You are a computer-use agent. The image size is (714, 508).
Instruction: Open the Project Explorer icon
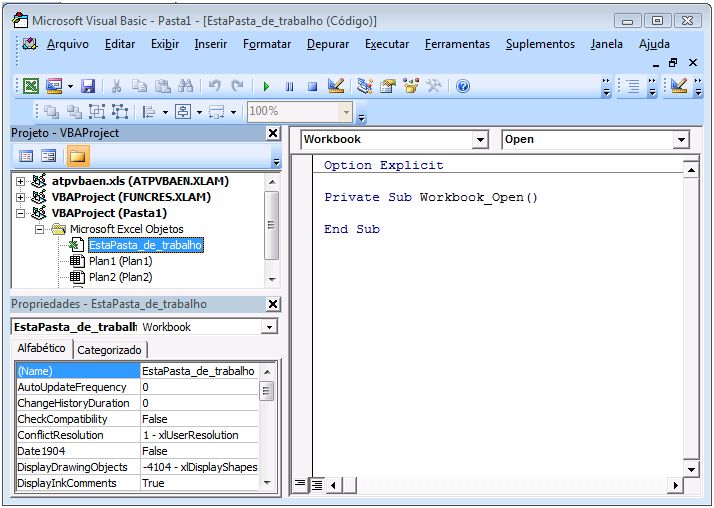click(x=365, y=86)
